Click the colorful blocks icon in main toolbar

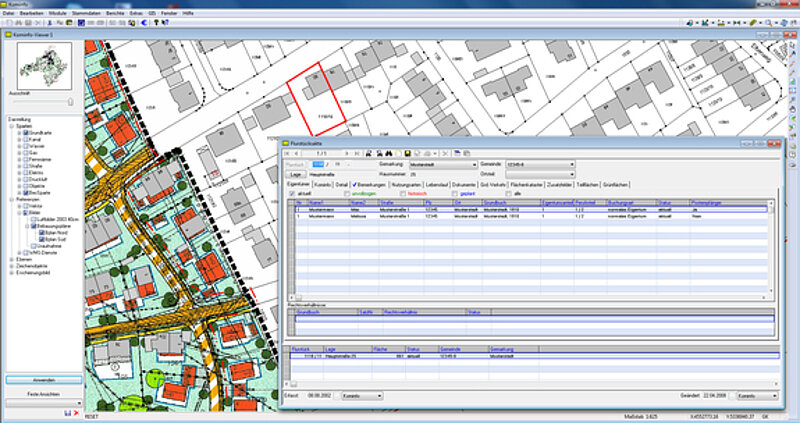(131, 22)
